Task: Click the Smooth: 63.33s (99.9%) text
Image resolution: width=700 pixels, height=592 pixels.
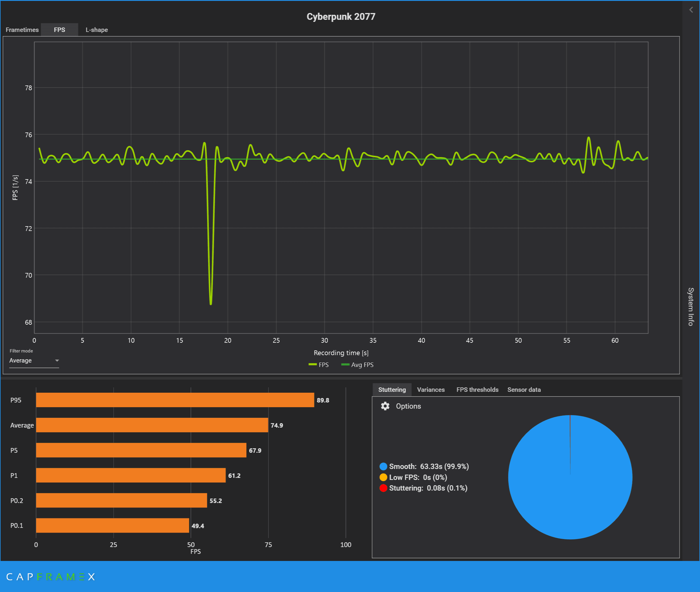Action: click(429, 467)
